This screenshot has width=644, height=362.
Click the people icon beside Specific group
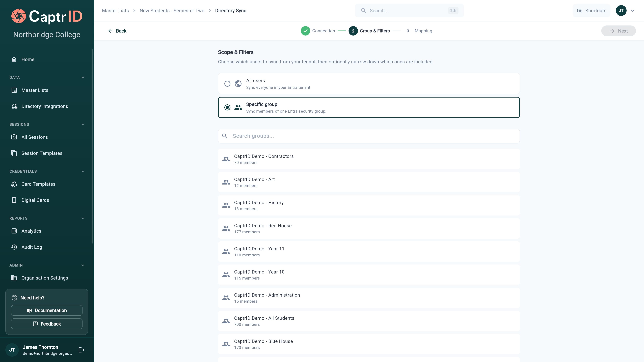[238, 107]
